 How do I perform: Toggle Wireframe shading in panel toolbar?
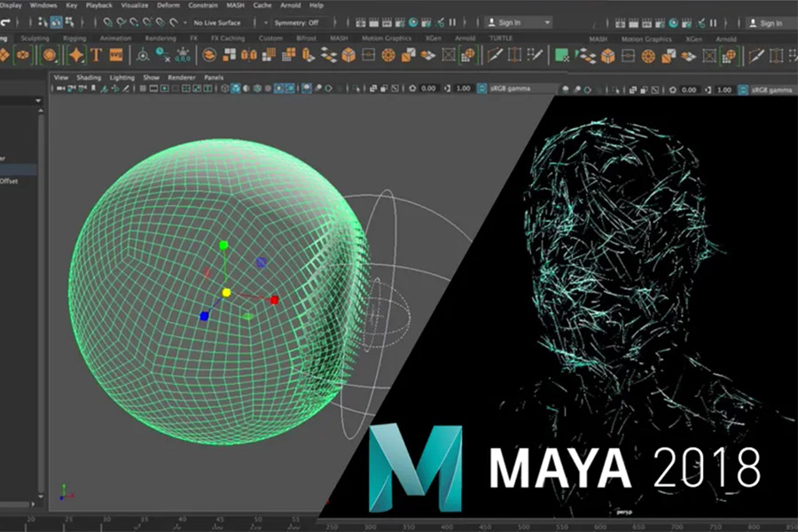click(x=224, y=89)
